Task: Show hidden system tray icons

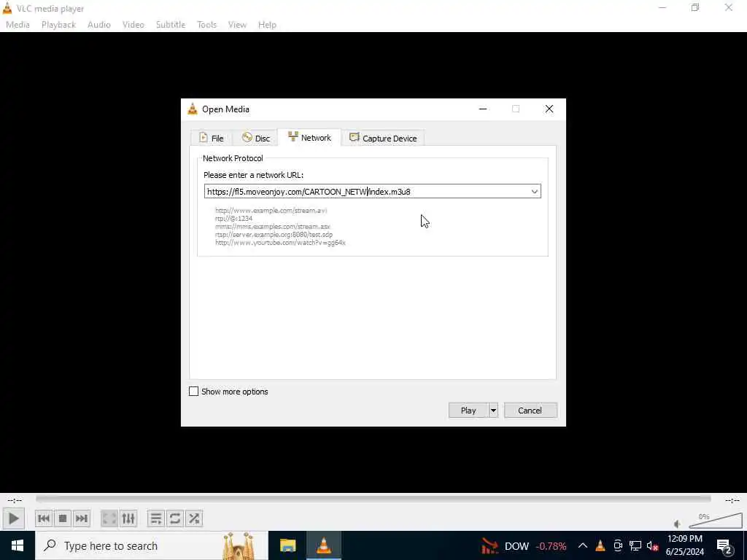Action: tap(583, 545)
